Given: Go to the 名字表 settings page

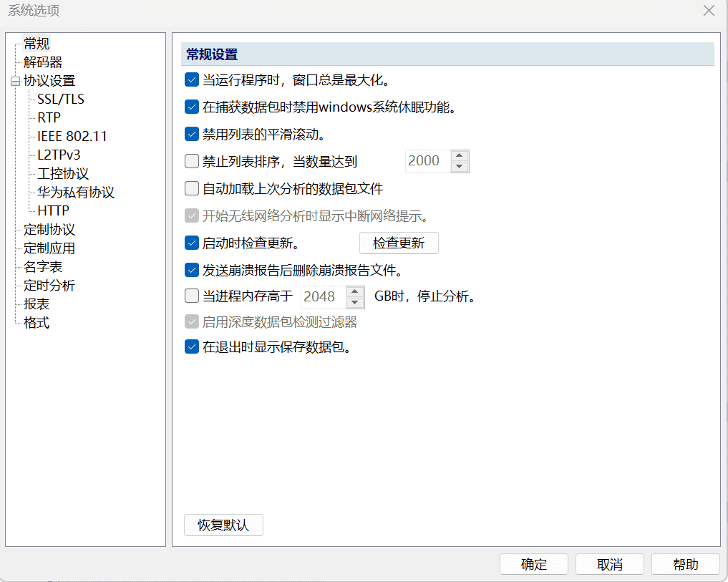Looking at the screenshot, I should click(43, 267).
